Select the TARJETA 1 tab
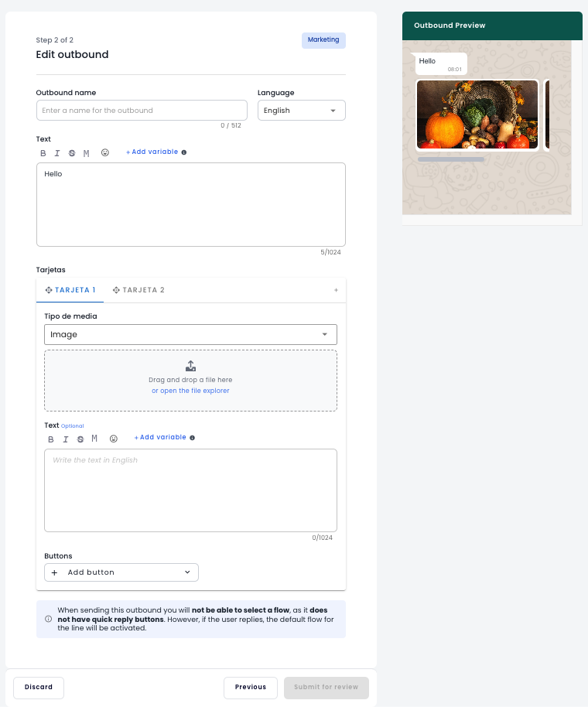The width and height of the screenshot is (588, 707). click(x=70, y=290)
